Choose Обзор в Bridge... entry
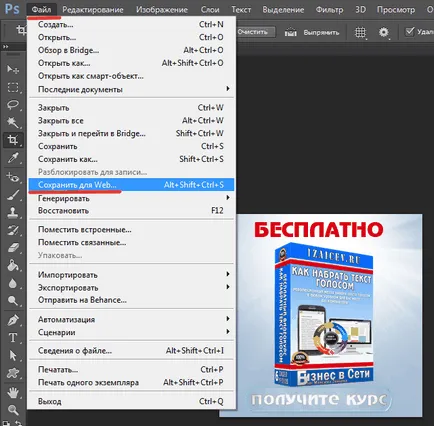This screenshot has height=426, width=434. pos(131,50)
